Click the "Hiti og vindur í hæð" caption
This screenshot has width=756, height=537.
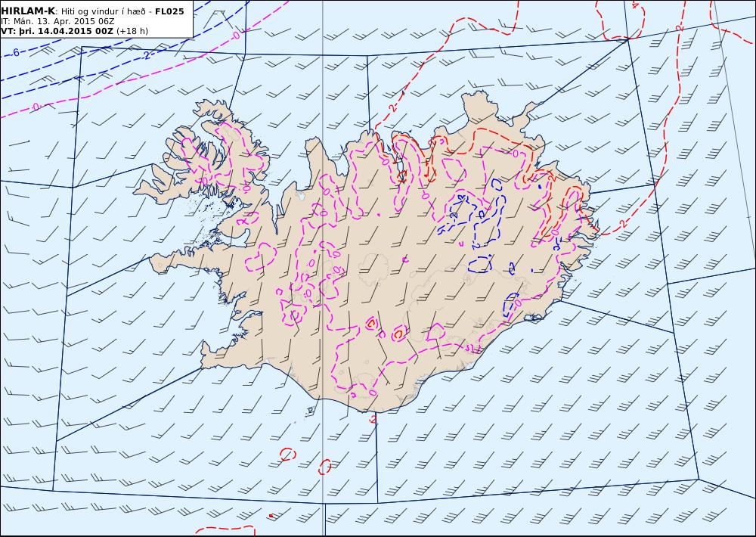click(x=103, y=11)
